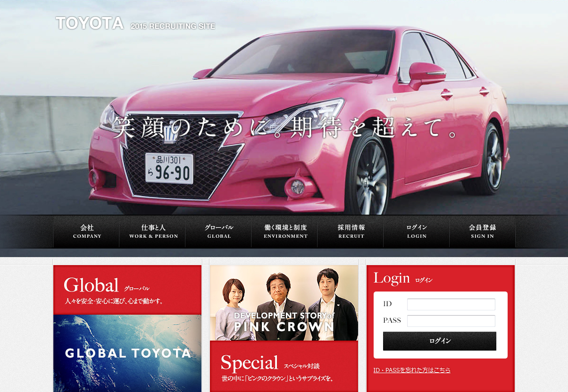Screen dimensions: 568x392
Task: Click the GLOBAL TOYOTA earth banner
Action: pyautogui.click(x=127, y=351)
